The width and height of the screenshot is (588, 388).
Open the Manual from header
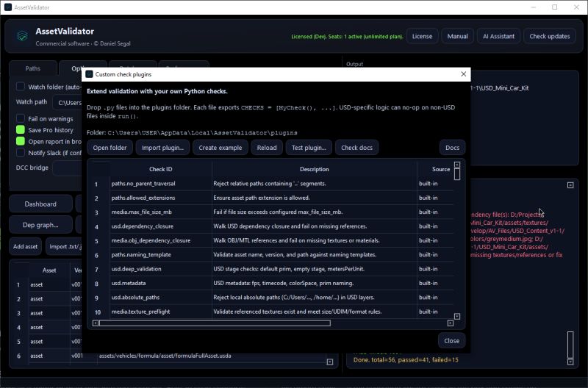[x=457, y=36]
